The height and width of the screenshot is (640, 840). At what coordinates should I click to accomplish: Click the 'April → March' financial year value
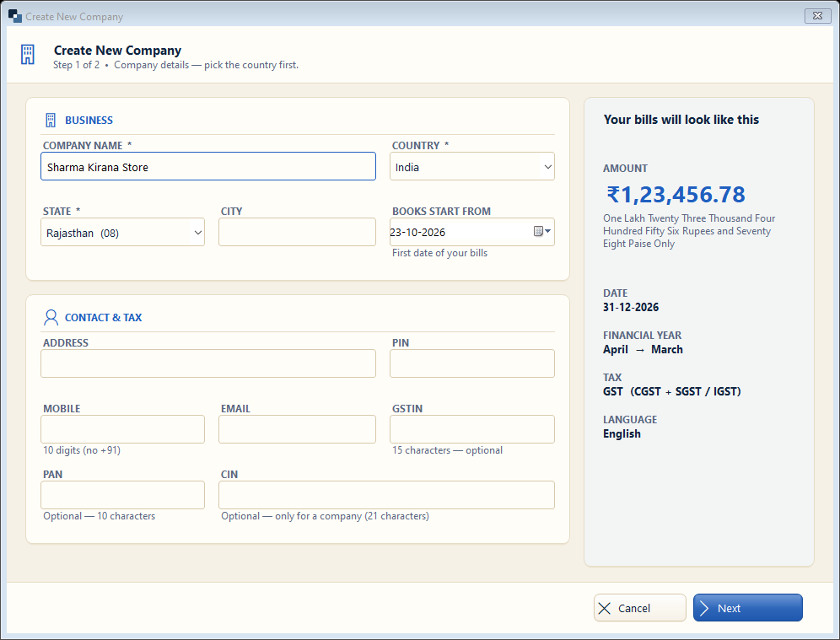click(x=643, y=350)
